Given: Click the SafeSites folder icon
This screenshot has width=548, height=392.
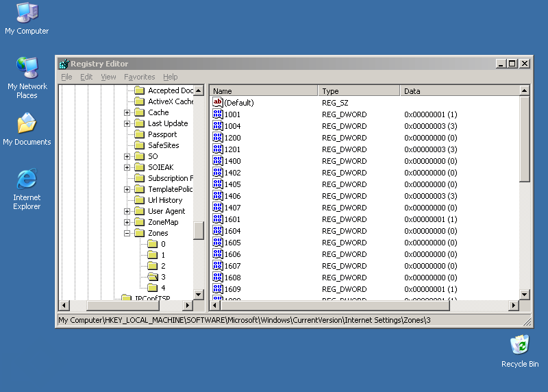Looking at the screenshot, I should 140,145.
